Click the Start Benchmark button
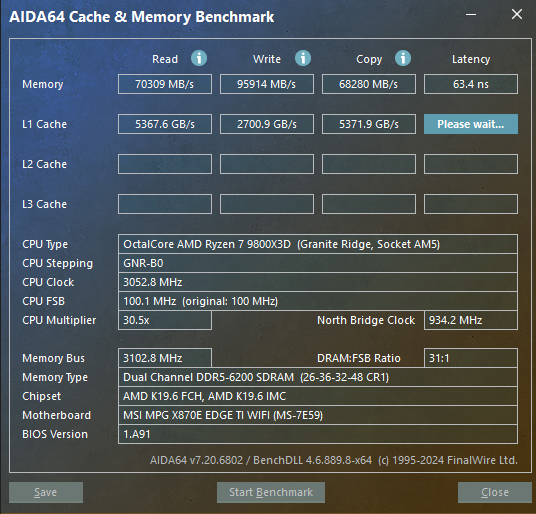The image size is (536, 514). pos(271,492)
